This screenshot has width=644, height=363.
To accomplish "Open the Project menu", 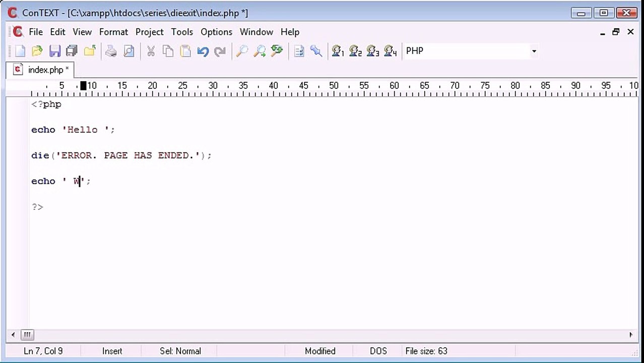I will pyautogui.click(x=150, y=32).
